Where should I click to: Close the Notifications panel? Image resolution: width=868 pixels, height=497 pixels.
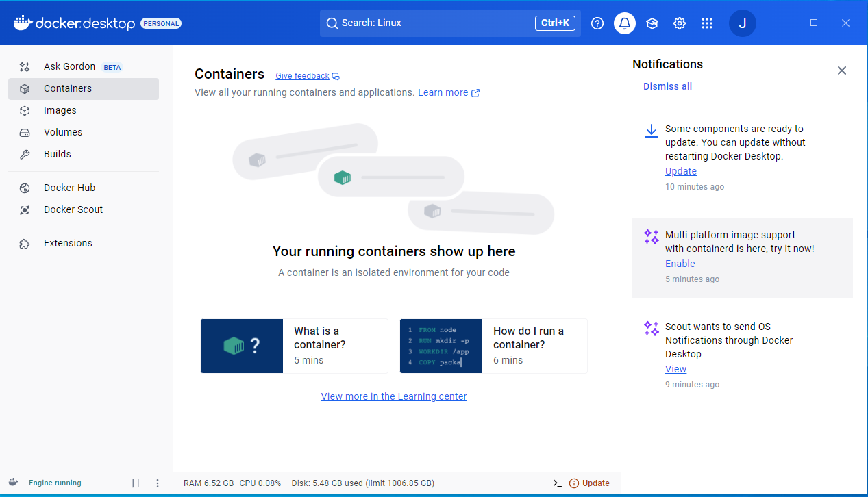(842, 71)
